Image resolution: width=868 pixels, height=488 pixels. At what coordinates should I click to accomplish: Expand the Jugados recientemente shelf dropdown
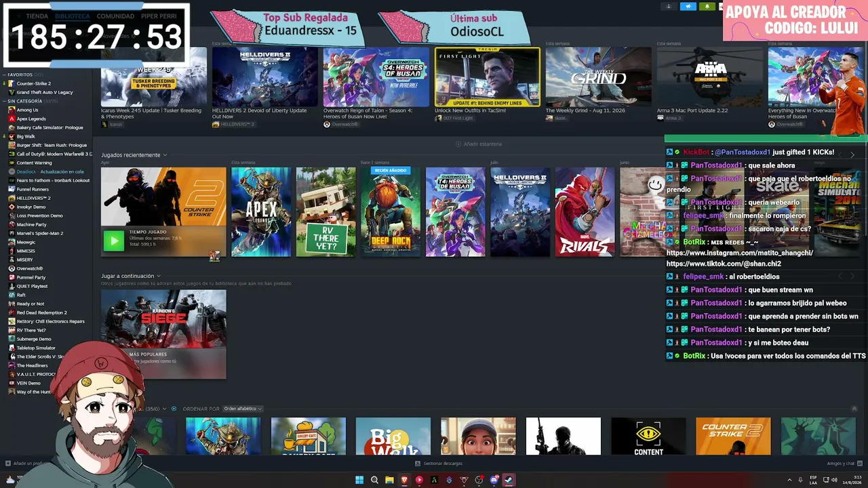(x=165, y=155)
